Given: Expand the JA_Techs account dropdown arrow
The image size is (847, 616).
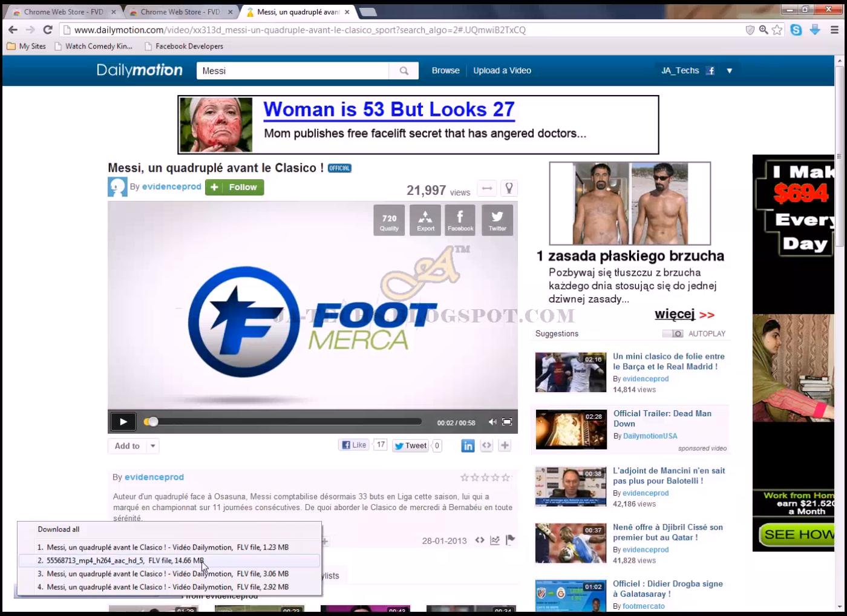Looking at the screenshot, I should [x=730, y=71].
